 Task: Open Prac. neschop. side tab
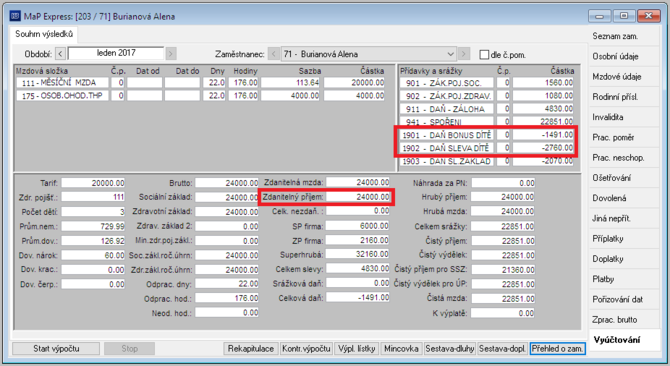point(624,158)
